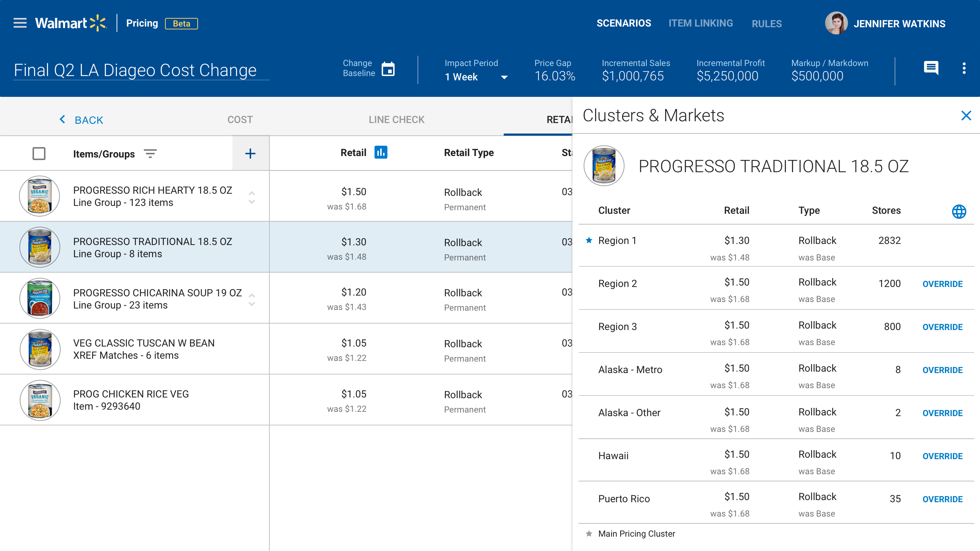Click product image in Clusters panel header

604,166
